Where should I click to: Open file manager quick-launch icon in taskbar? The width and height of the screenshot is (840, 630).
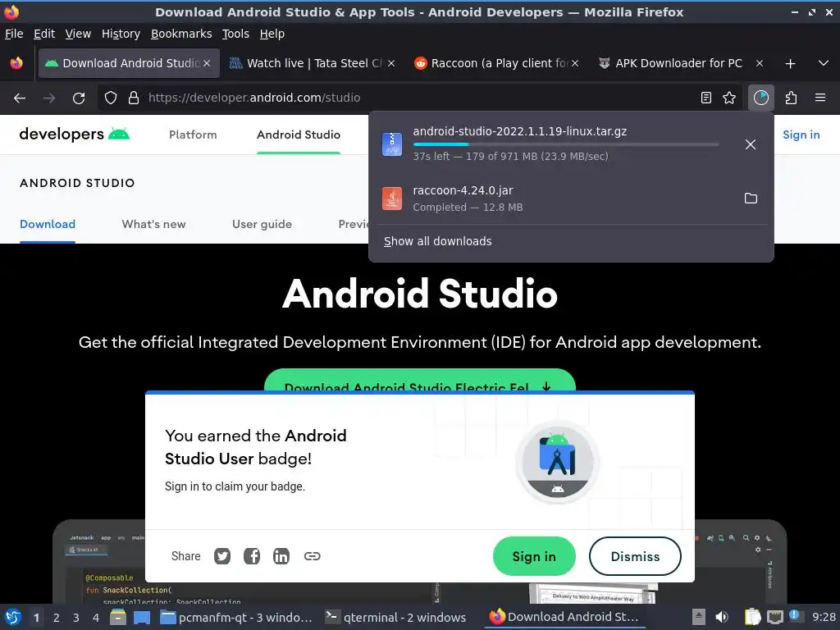coord(118,617)
